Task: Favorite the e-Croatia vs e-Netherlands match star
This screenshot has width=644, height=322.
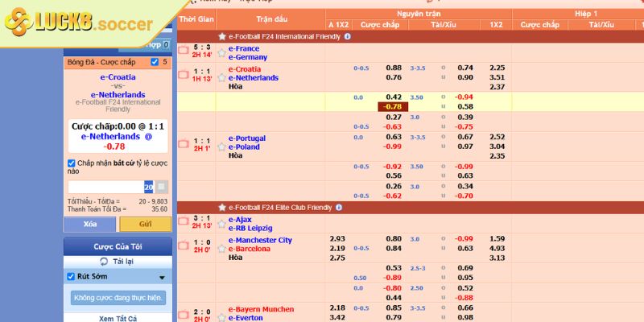Action: 221,77
